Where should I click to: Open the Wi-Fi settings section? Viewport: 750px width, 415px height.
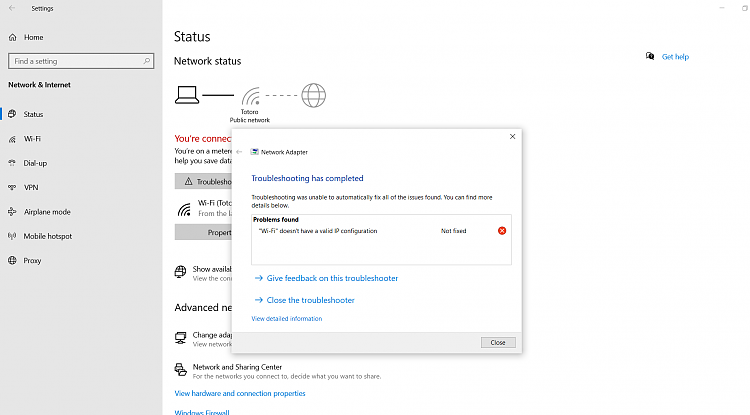click(x=32, y=139)
